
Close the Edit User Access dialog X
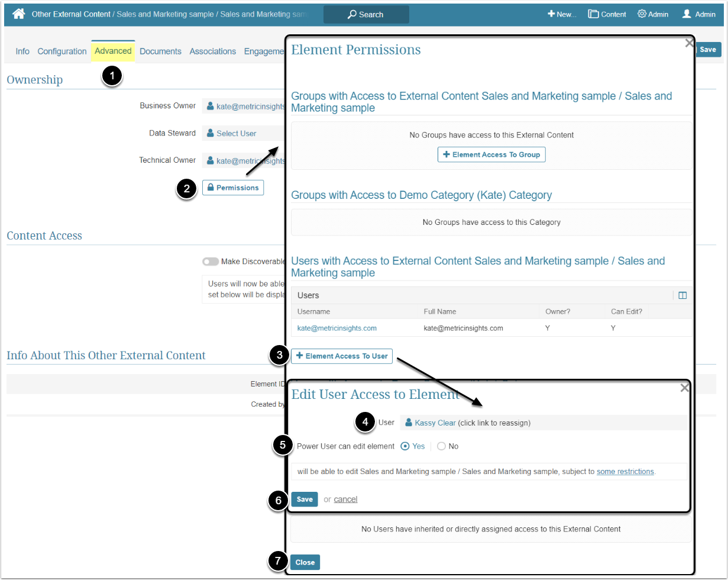click(684, 388)
